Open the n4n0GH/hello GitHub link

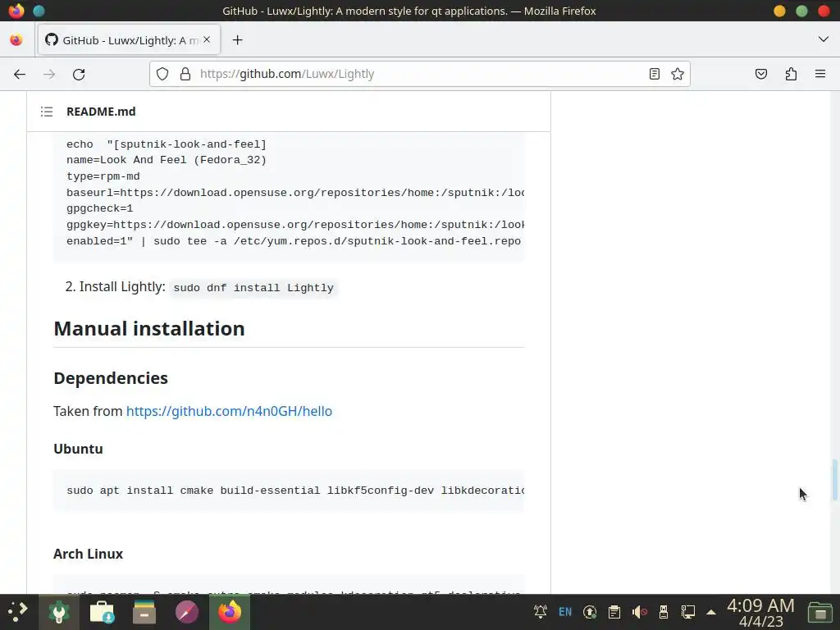[230, 411]
